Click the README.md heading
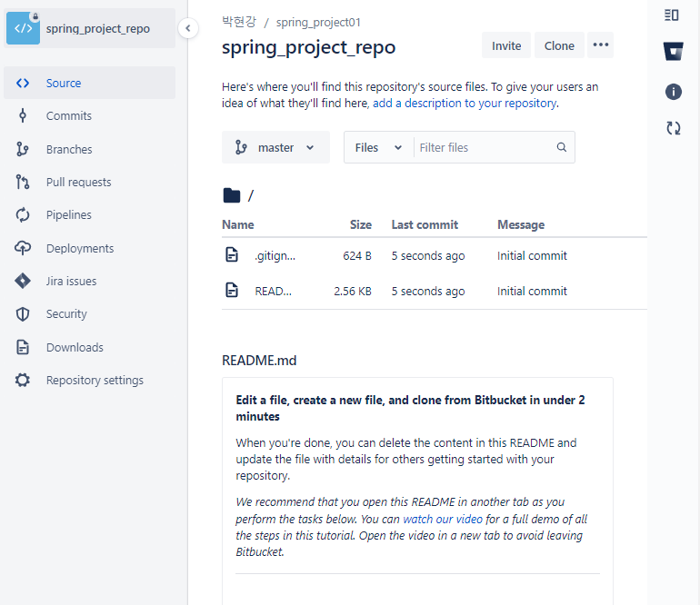Screen dimensions: 700x605 (x=259, y=360)
